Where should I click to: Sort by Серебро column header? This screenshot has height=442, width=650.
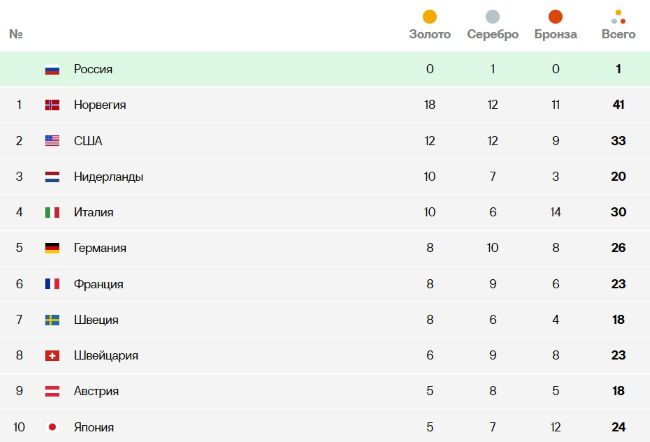click(x=492, y=35)
